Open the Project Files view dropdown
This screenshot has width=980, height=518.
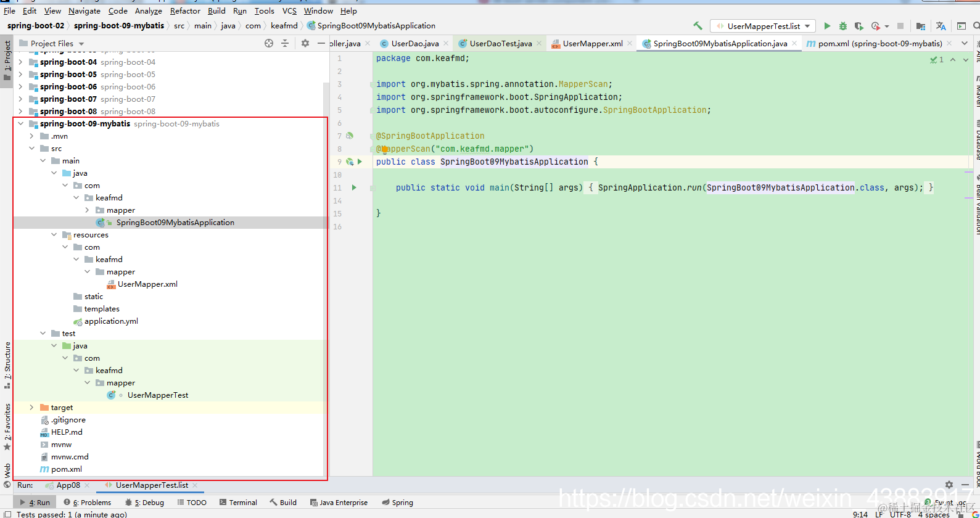point(81,44)
